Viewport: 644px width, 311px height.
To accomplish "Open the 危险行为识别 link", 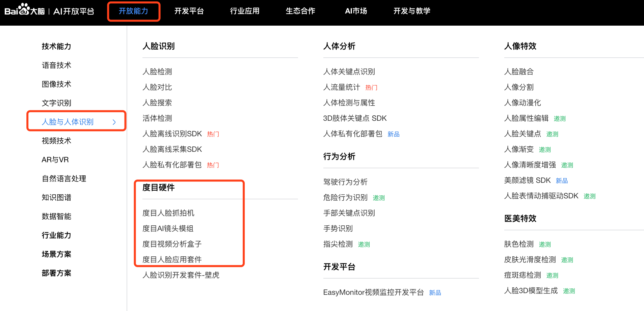I will pyautogui.click(x=345, y=197).
